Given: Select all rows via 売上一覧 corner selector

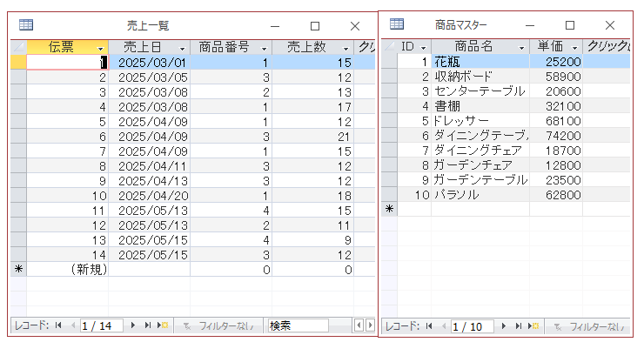Looking at the screenshot, I should point(18,47).
